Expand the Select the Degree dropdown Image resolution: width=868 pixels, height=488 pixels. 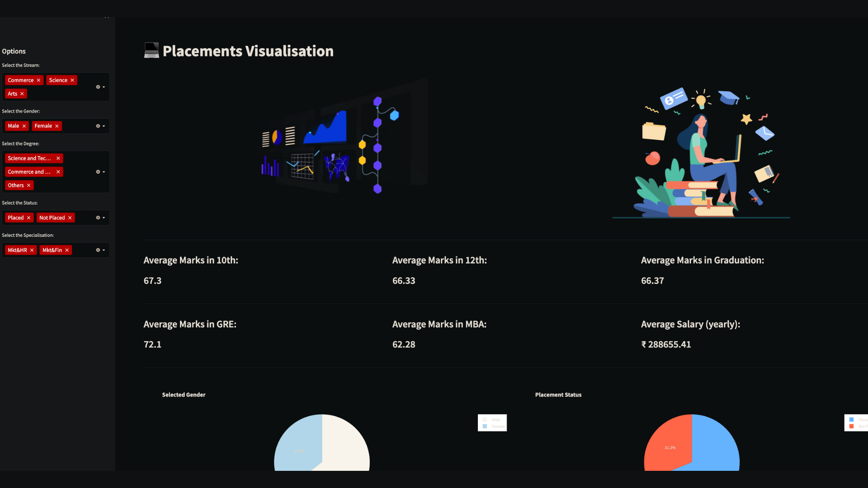pyautogui.click(x=104, y=172)
